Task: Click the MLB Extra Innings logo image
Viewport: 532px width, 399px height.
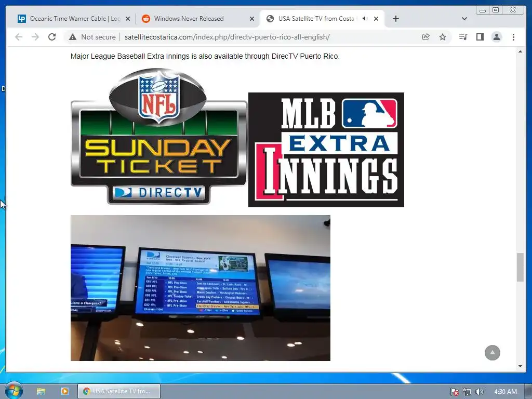Action: [x=326, y=150]
